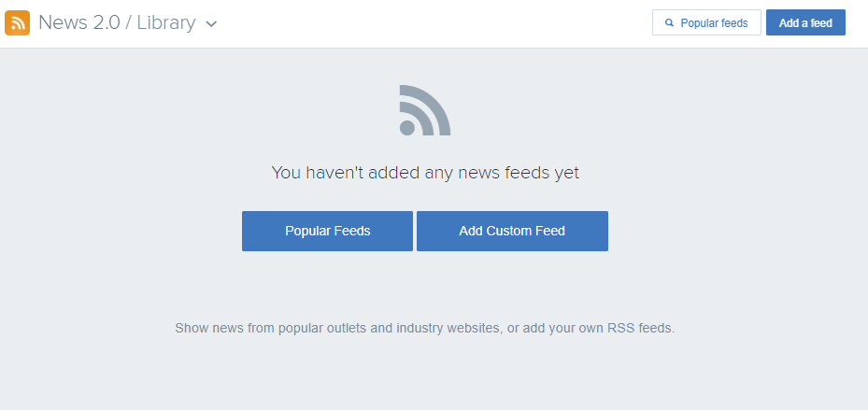Select the "News 2.0" title text
The width and height of the screenshot is (868, 410).
[x=79, y=22]
